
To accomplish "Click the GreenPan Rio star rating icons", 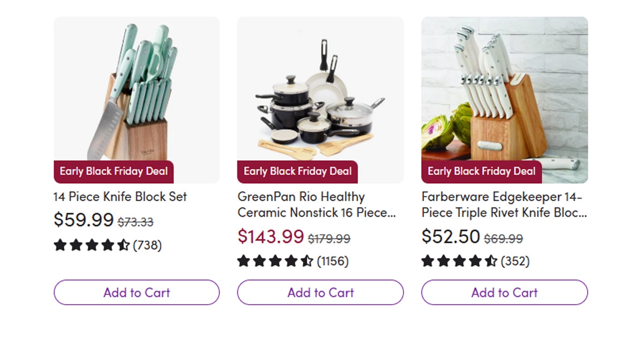I will pos(275,261).
